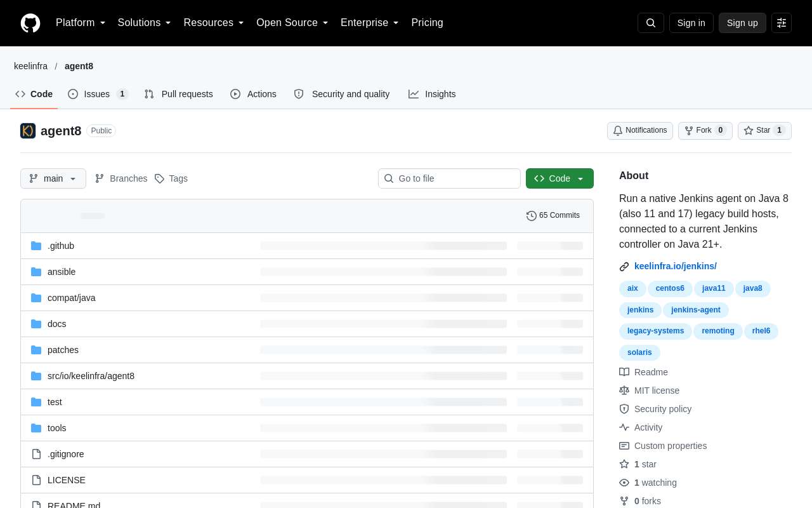Open the main branch selector

tap(53, 178)
